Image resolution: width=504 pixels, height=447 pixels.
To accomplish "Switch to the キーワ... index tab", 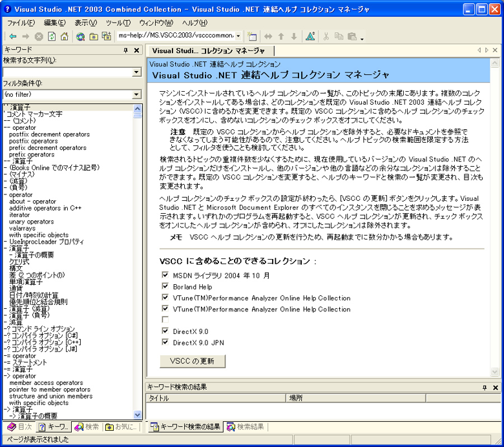I will 54,427.
